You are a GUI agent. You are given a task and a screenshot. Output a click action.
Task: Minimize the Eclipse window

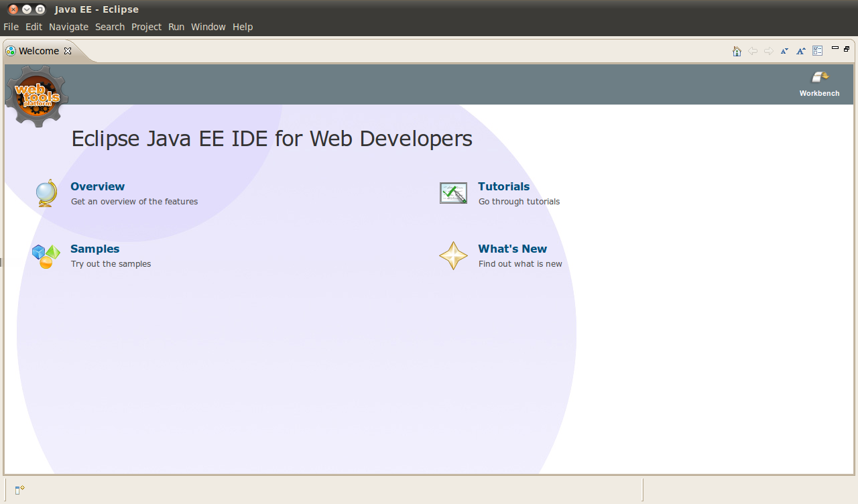pyautogui.click(x=27, y=9)
